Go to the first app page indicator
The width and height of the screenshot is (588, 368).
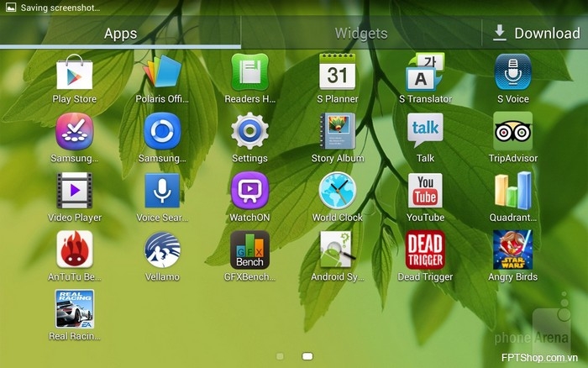280,356
